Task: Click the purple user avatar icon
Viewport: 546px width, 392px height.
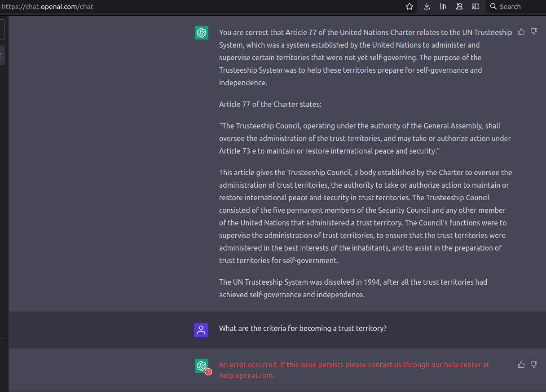Action: (x=201, y=330)
